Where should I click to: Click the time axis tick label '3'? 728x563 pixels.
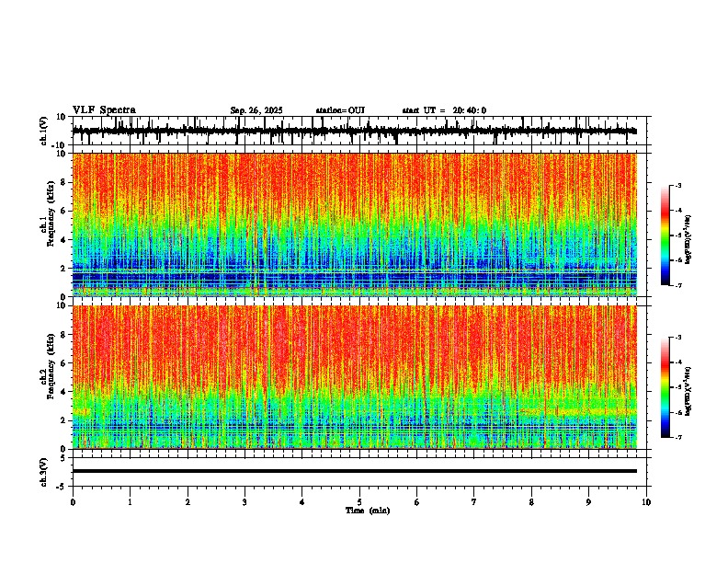click(x=245, y=502)
